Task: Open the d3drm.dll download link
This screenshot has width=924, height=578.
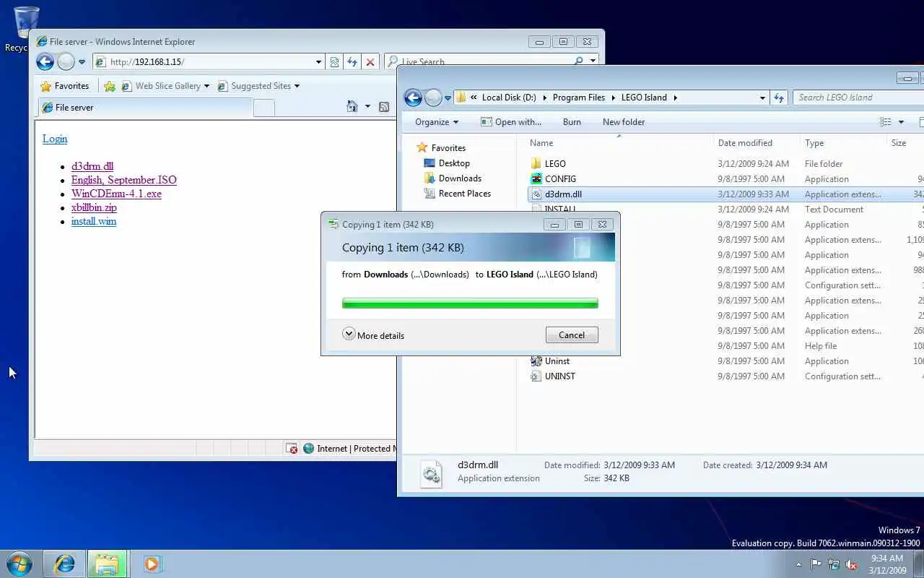Action: [92, 166]
